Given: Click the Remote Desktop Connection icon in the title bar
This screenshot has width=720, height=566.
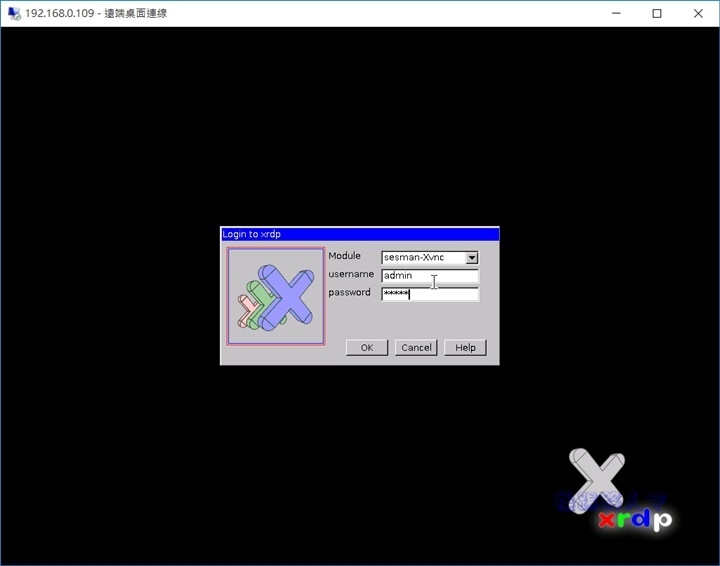Looking at the screenshot, I should click(14, 13).
